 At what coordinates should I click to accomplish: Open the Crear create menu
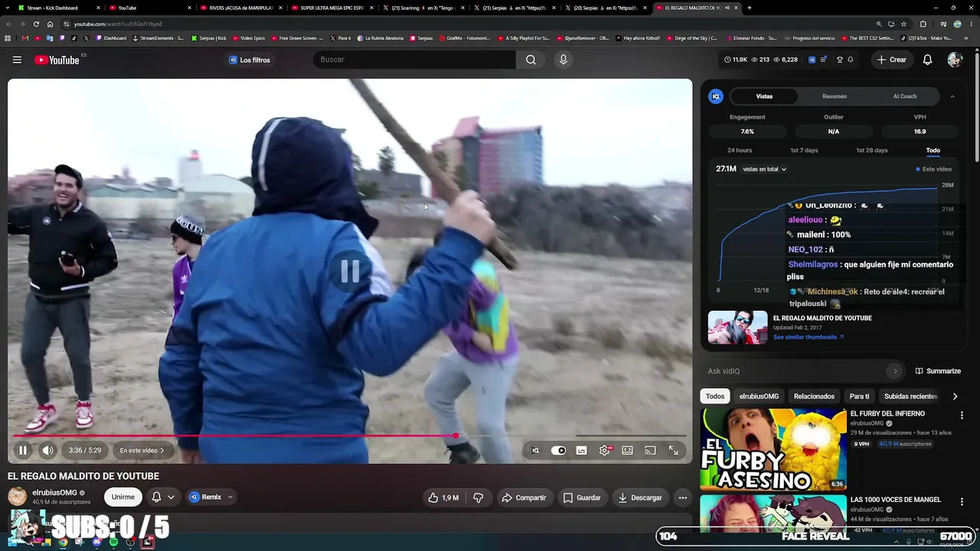pyautogui.click(x=892, y=60)
